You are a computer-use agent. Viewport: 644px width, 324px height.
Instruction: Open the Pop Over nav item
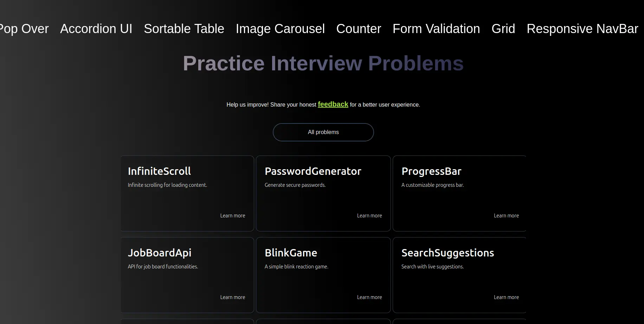coord(24,29)
